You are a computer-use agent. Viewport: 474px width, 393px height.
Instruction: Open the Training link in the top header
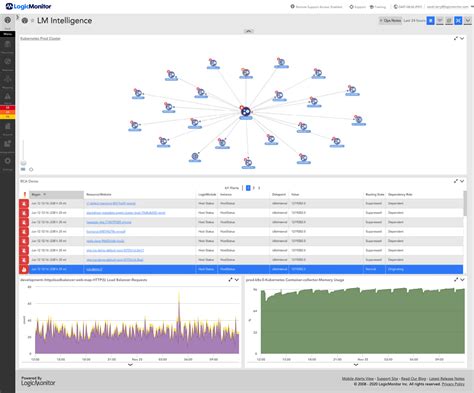click(378, 7)
